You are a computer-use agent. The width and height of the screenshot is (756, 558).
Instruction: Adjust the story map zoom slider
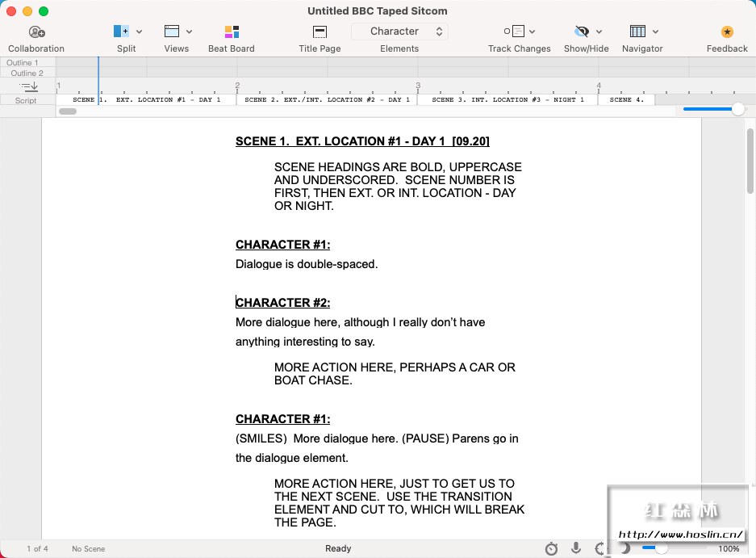pyautogui.click(x=737, y=109)
